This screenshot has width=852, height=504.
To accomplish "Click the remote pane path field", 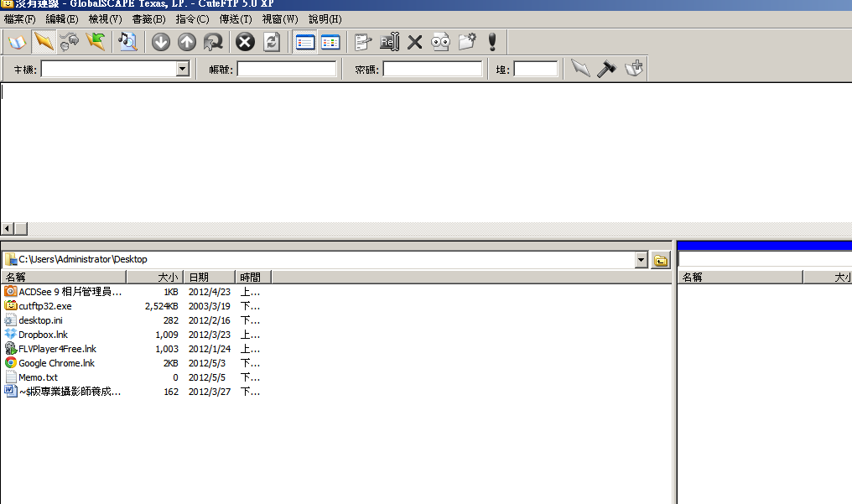I will tap(765, 259).
